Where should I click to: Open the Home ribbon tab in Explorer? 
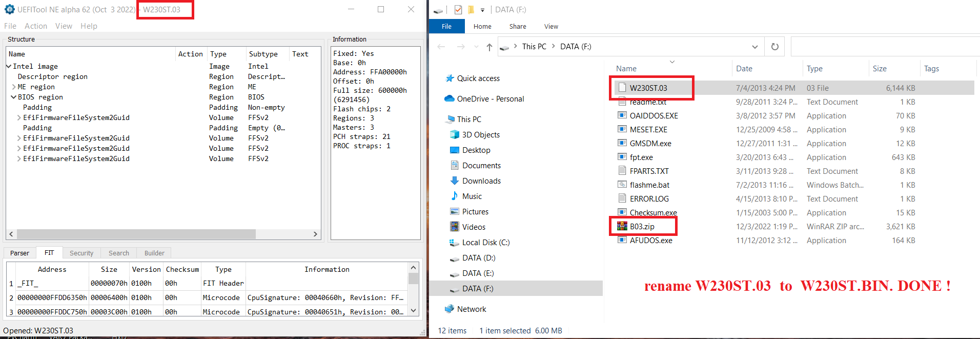[482, 26]
